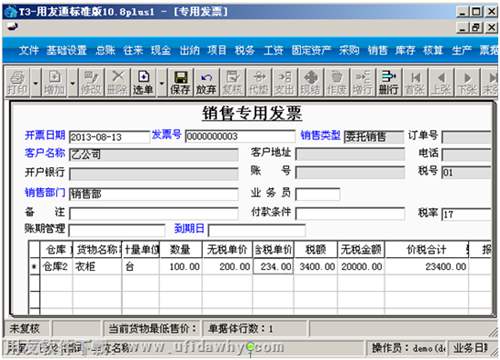Screen dimensions: 500x360
Task: Click the 开户银行 field
Action: tap(154, 174)
